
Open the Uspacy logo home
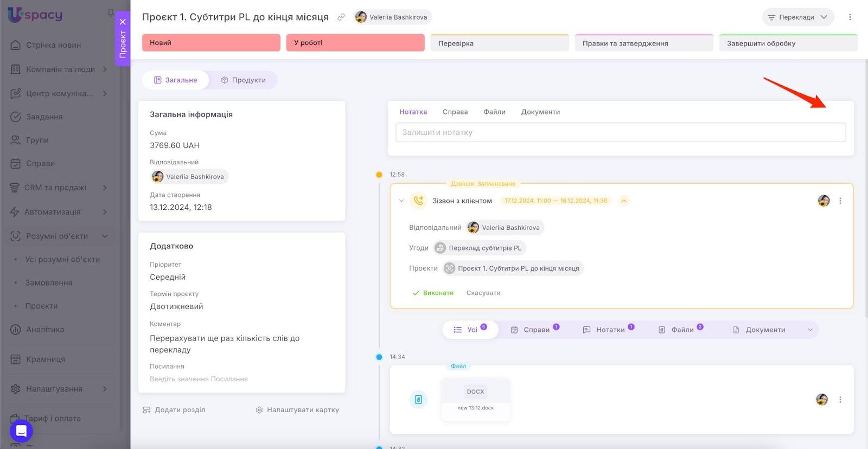[35, 15]
